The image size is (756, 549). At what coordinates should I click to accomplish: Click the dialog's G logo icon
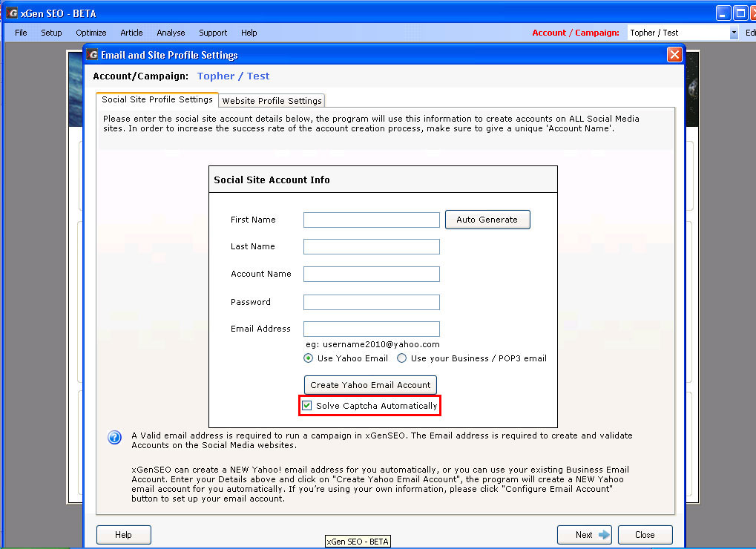point(92,54)
